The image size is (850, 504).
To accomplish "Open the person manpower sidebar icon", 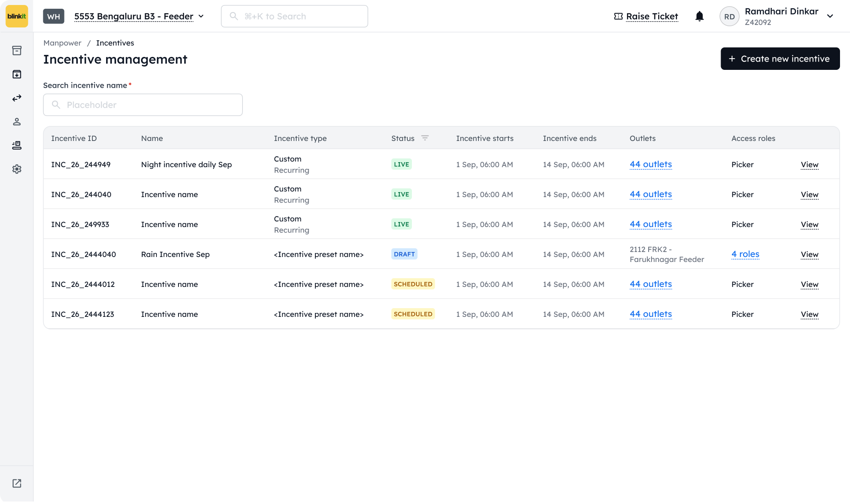I will [17, 122].
